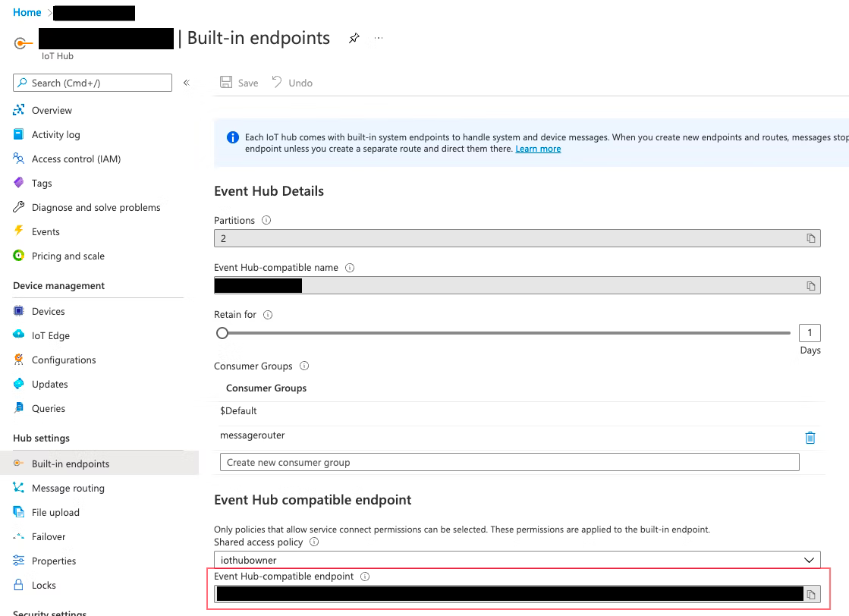Show info tooltip for Event Hub-compatible name
The image size is (849, 616).
[x=350, y=267]
